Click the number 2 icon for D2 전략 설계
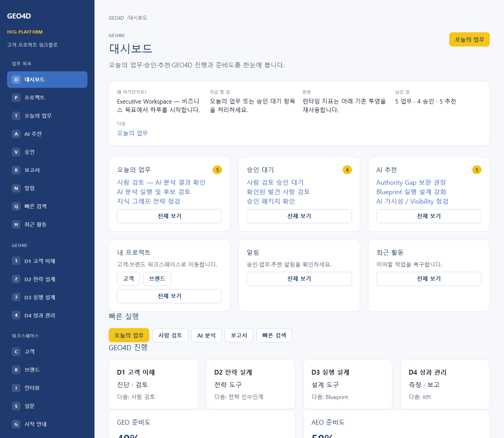The height and width of the screenshot is (438, 504). [x=16, y=279]
